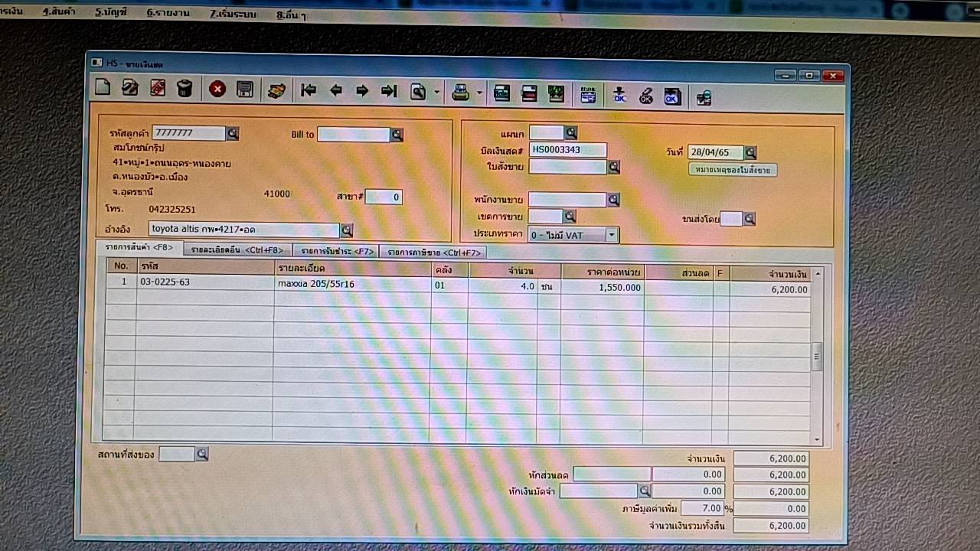Click the edit document pencil icon

[130, 88]
